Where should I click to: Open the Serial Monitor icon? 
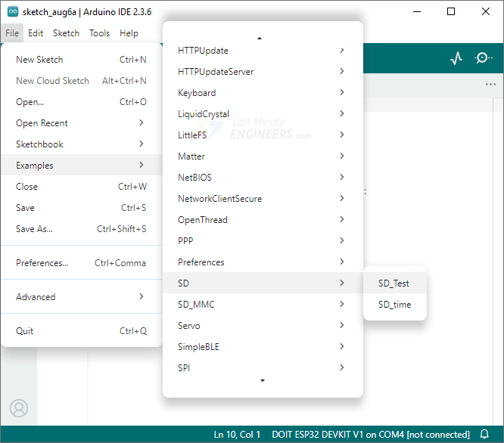(483, 58)
